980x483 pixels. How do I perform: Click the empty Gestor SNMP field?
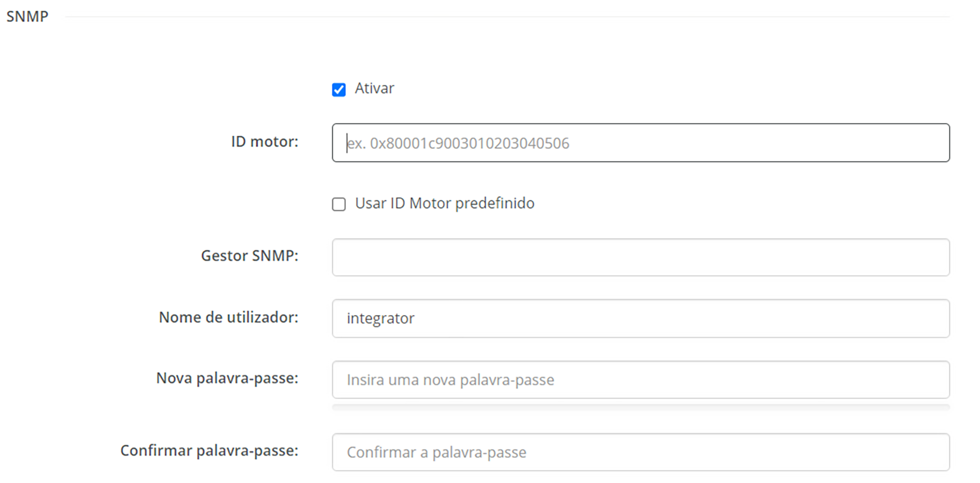tap(641, 257)
